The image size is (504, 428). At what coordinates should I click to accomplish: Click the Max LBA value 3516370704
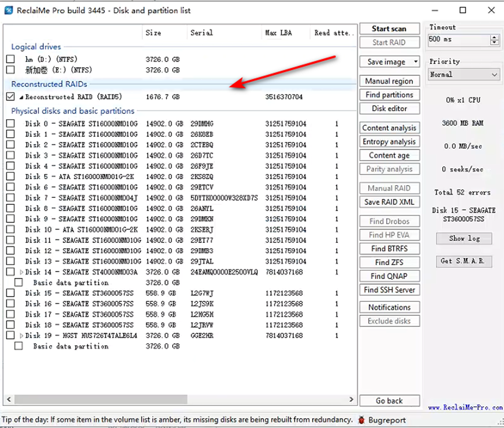[283, 97]
